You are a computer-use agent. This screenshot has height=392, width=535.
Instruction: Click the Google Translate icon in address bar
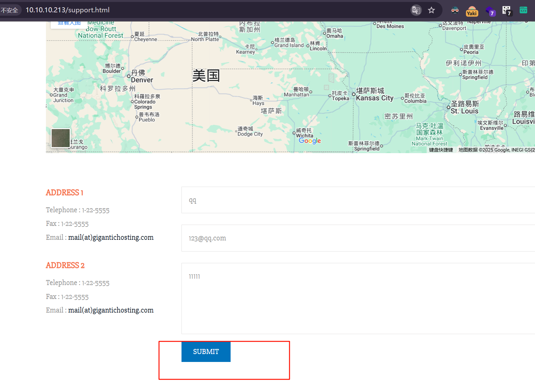(x=416, y=10)
